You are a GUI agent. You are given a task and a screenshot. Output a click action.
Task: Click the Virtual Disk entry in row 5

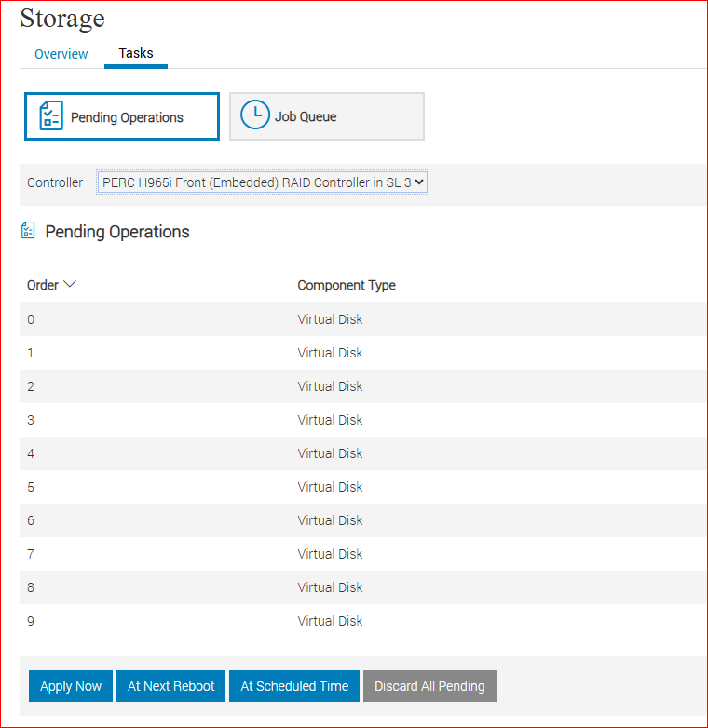[x=330, y=487]
